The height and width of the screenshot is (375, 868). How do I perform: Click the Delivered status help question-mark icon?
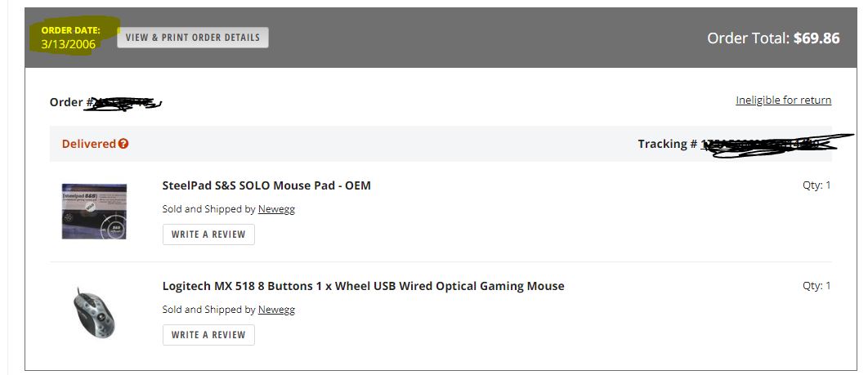[x=123, y=144]
